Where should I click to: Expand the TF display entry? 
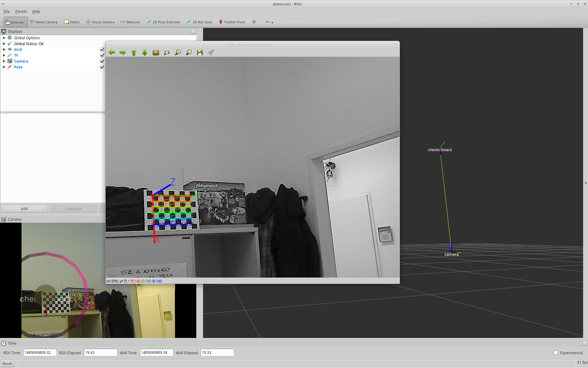(4, 56)
